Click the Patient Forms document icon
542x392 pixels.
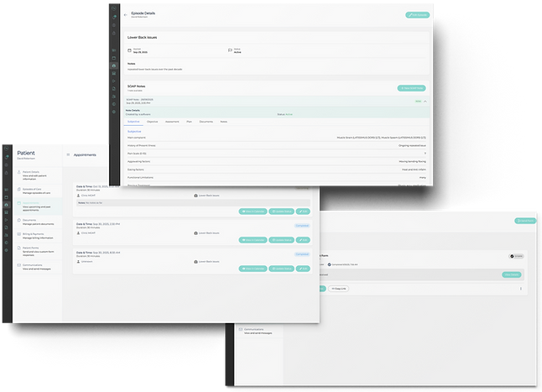click(19, 248)
